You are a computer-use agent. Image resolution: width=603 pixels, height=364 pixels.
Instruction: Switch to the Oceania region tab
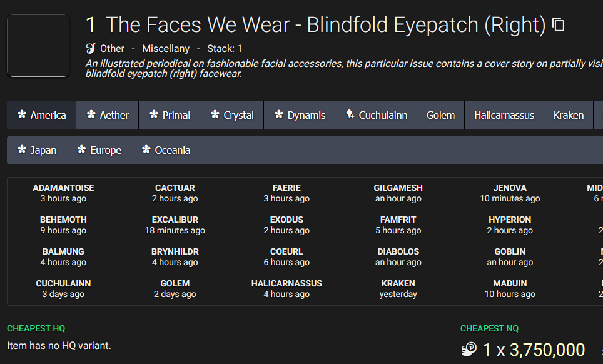pyautogui.click(x=165, y=150)
